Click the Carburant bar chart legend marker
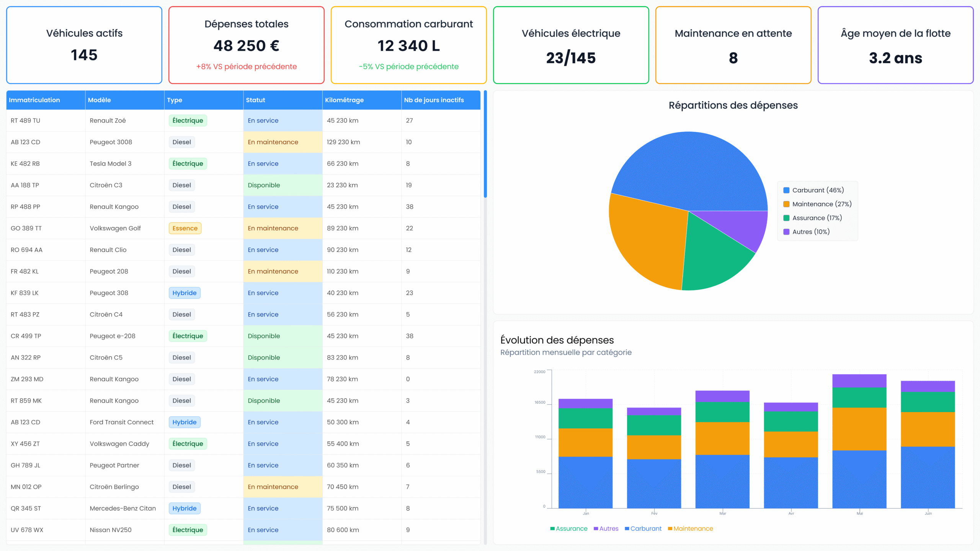The image size is (980, 551). pos(627,528)
